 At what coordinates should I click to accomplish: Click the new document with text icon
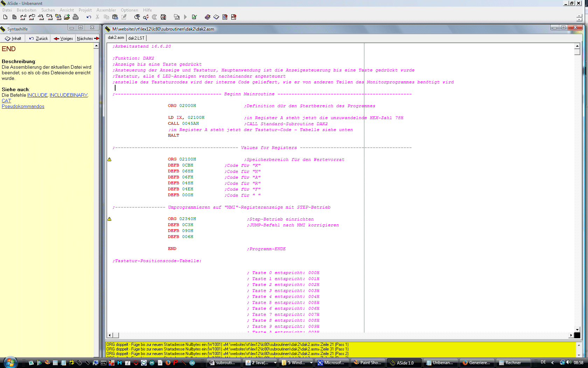(x=14, y=17)
